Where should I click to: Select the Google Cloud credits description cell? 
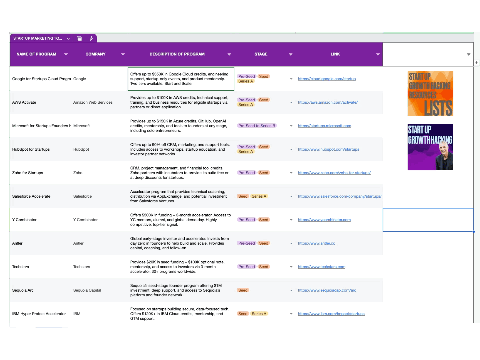pyautogui.click(x=181, y=79)
